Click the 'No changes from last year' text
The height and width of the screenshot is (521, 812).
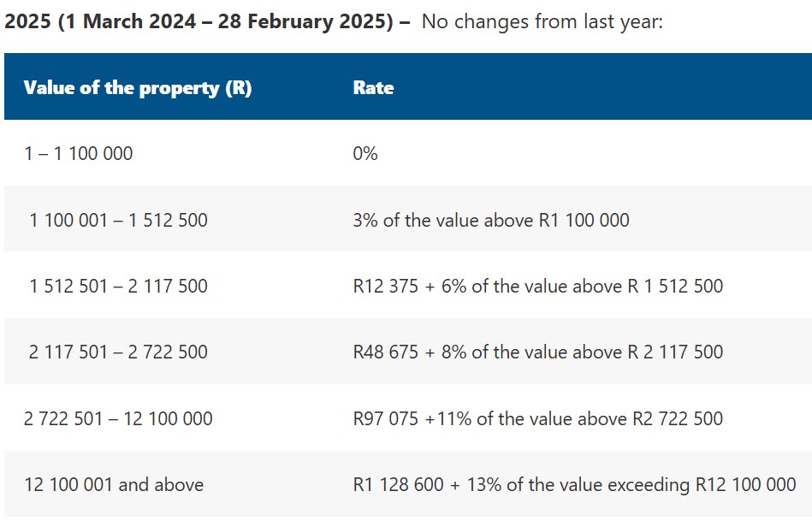542,21
